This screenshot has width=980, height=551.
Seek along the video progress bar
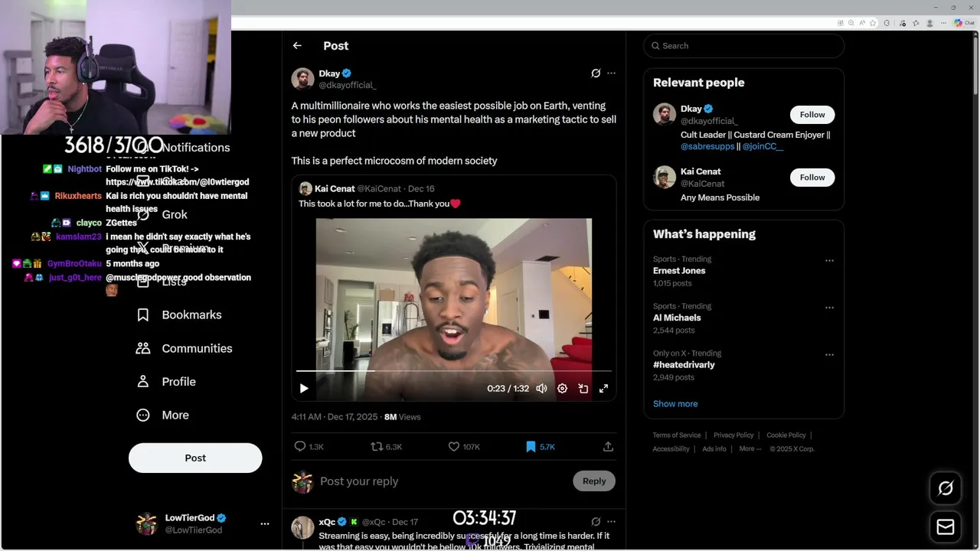pyautogui.click(x=453, y=371)
